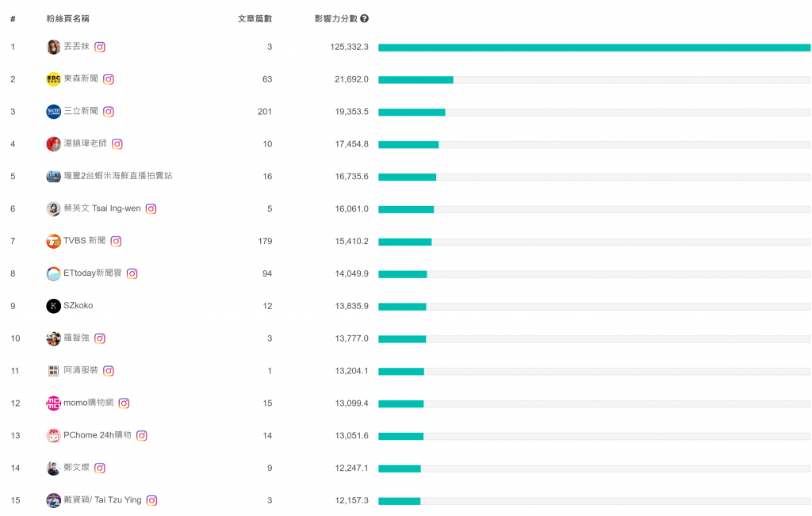
Task: Click SZkoko black K avatar
Action: [53, 306]
